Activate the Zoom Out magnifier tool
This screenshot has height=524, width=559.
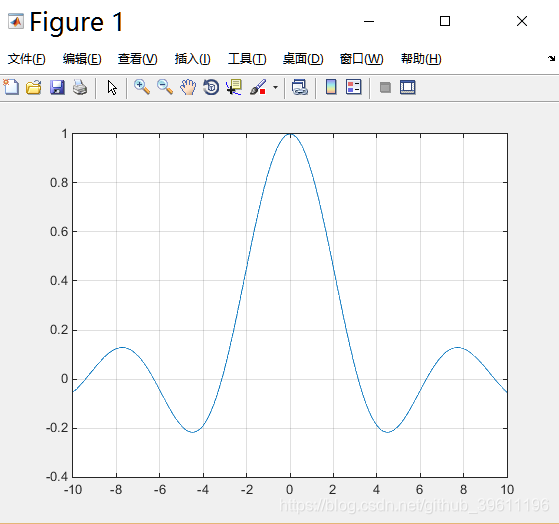165,87
